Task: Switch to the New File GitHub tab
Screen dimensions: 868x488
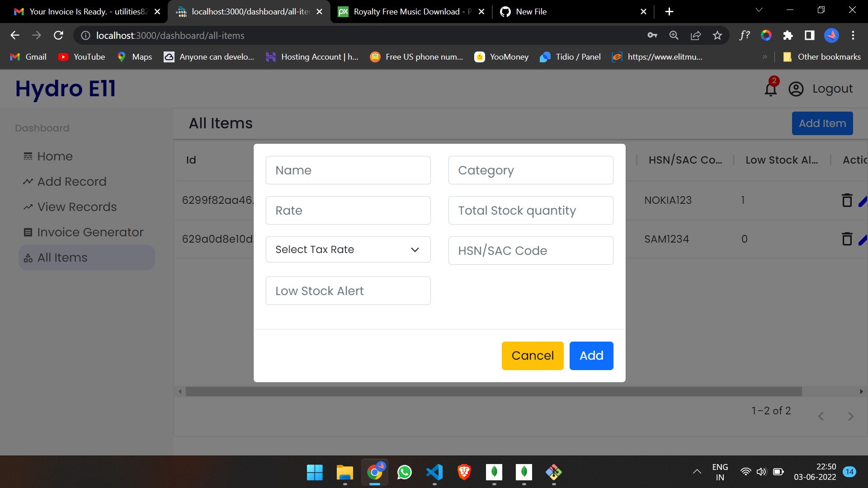Action: pos(531,11)
